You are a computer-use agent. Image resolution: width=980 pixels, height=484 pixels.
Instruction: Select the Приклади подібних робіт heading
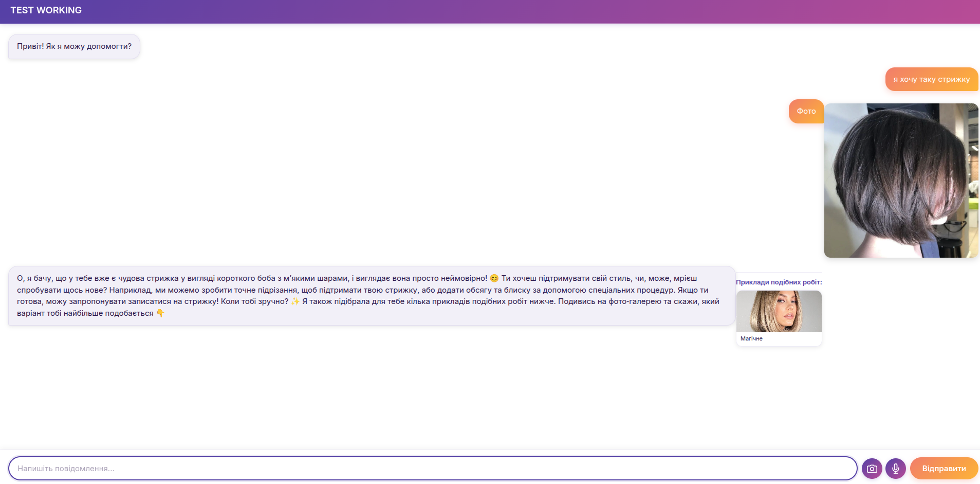779,282
